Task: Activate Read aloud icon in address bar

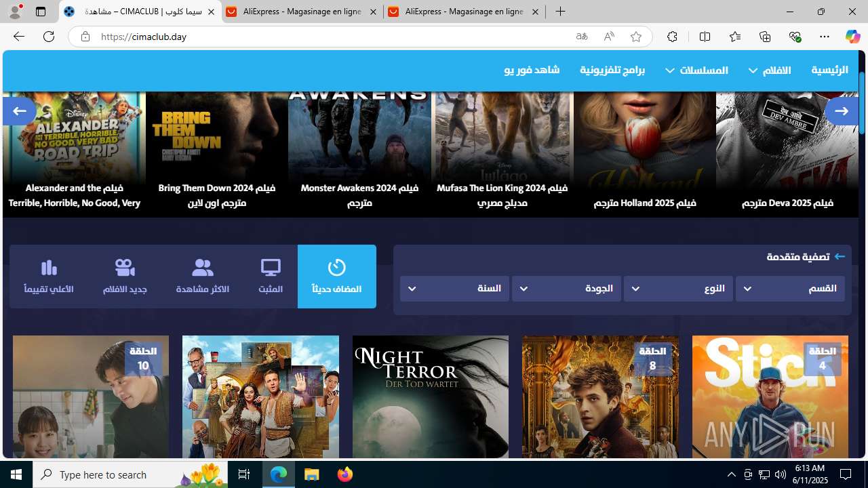Action: click(x=609, y=37)
